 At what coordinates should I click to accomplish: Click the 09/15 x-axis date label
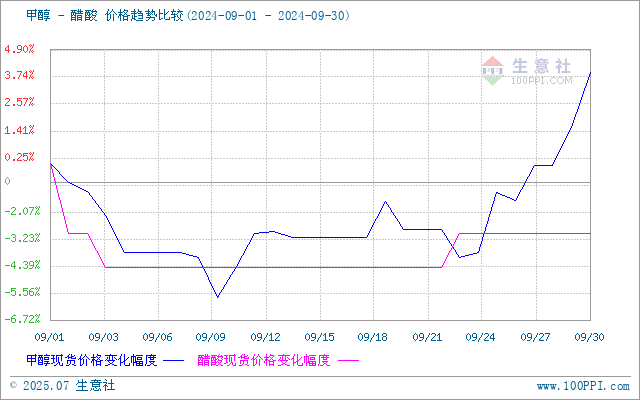tap(320, 337)
